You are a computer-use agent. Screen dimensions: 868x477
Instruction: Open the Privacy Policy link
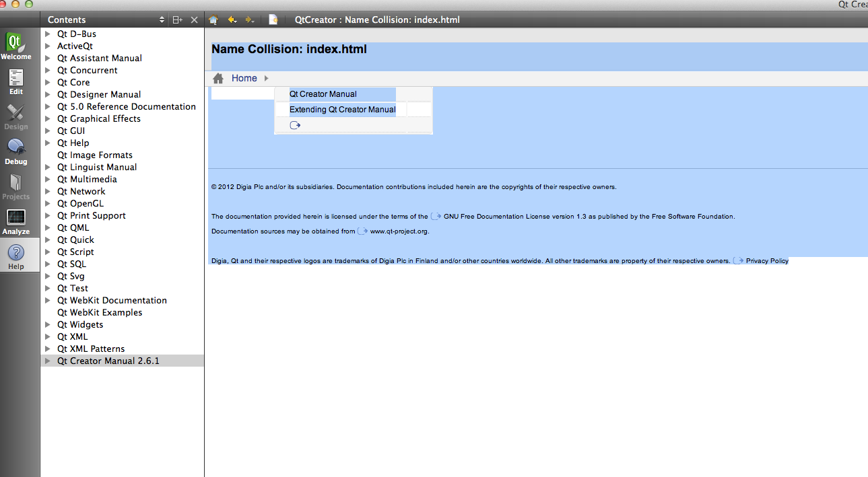(x=766, y=261)
